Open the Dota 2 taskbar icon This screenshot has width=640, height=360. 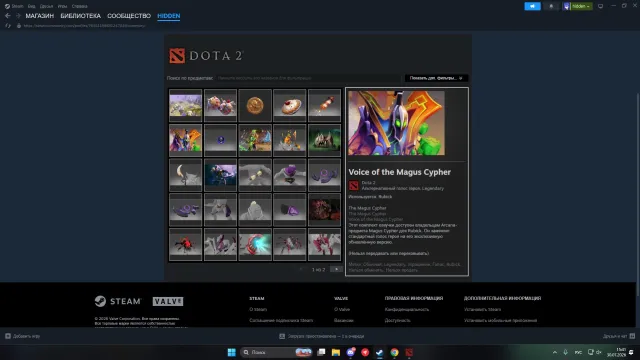(409, 352)
